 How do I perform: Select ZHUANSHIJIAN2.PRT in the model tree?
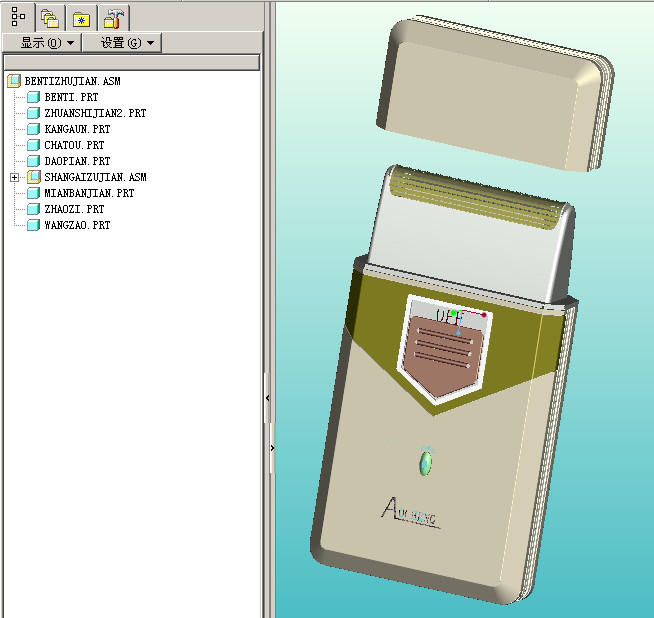click(x=96, y=113)
